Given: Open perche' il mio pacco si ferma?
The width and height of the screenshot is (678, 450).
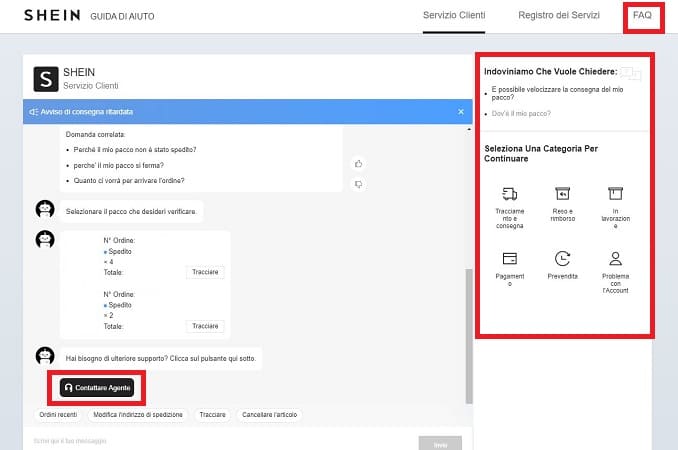Looking at the screenshot, I should pyautogui.click(x=118, y=165).
